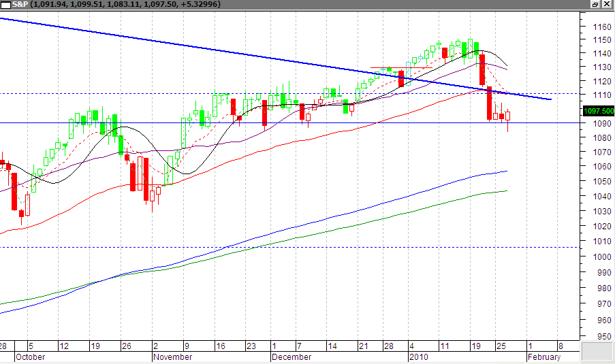Select the short red horizontal line near 1130

[x=401, y=68]
